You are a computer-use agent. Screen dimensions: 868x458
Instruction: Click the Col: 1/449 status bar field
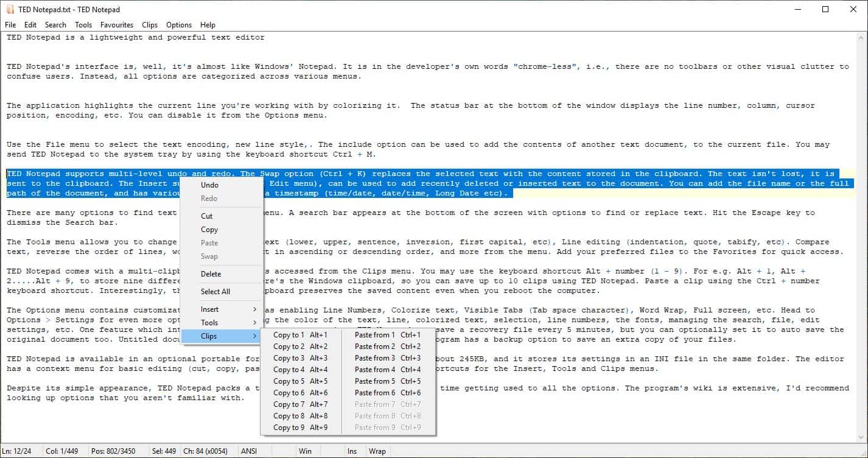[x=67, y=451]
